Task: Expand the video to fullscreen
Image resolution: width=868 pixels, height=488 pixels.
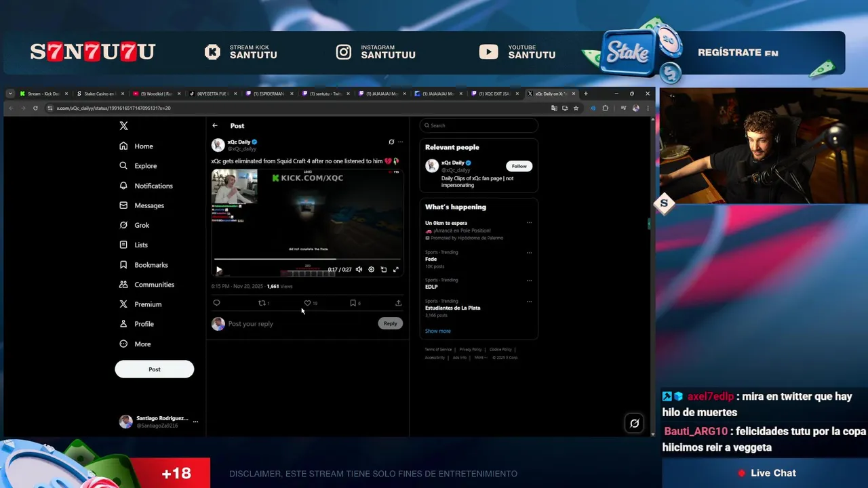Action: coord(396,270)
